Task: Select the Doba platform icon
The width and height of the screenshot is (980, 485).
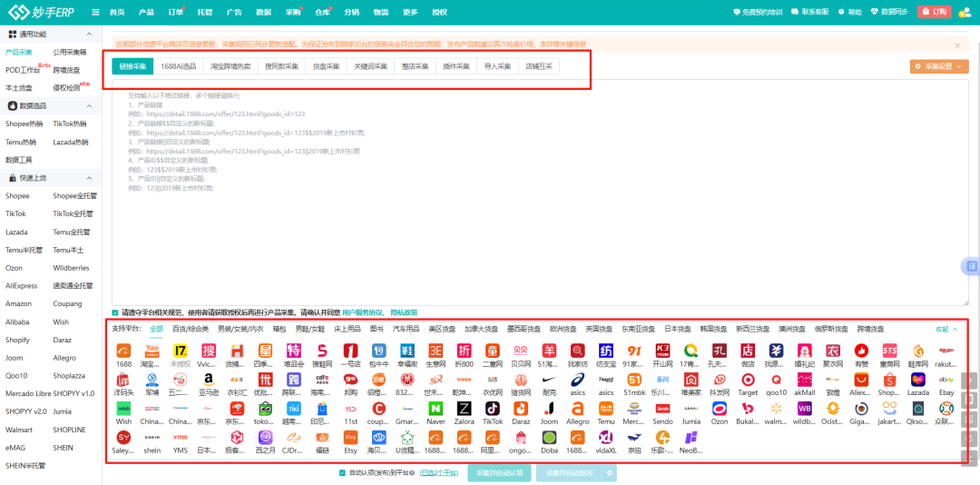Action: point(549,438)
